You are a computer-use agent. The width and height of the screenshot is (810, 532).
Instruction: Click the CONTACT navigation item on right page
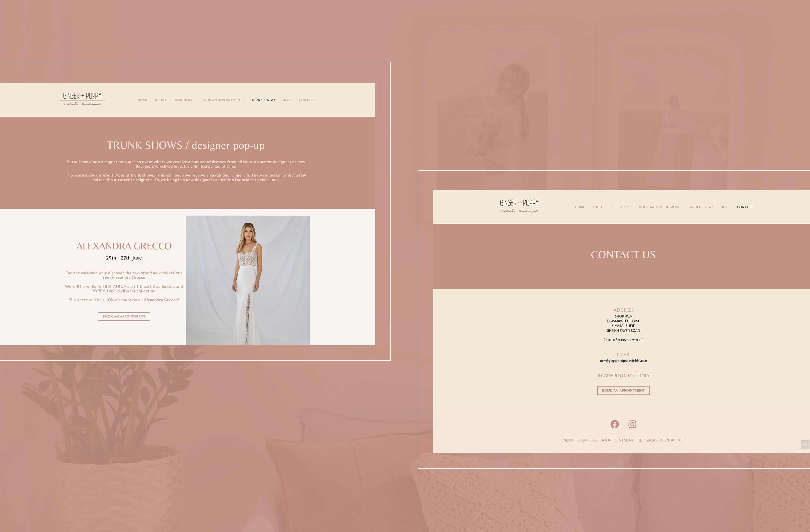coord(745,207)
